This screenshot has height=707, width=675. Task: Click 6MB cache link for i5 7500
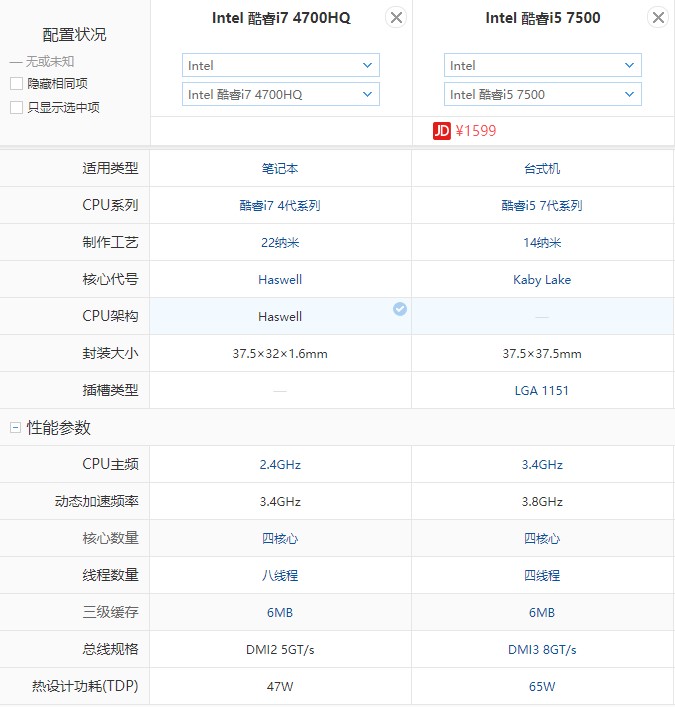542,612
